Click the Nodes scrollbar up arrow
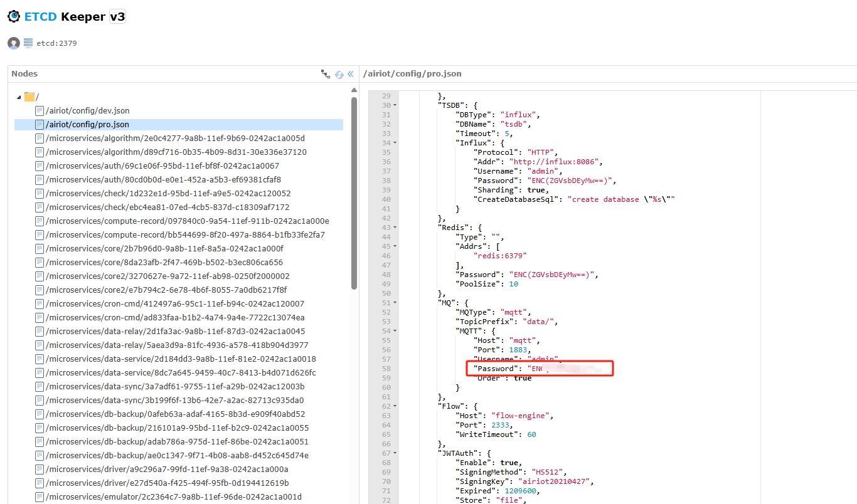 [x=354, y=92]
